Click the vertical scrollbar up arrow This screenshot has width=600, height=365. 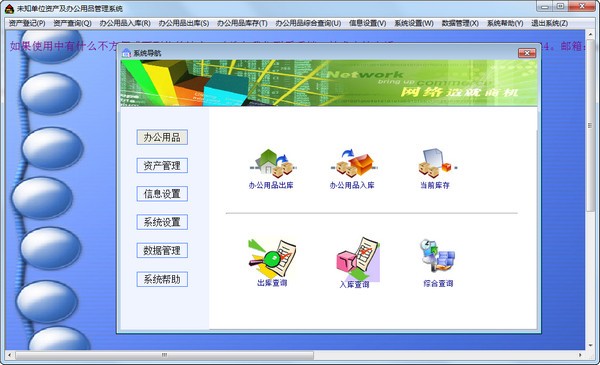pos(590,34)
